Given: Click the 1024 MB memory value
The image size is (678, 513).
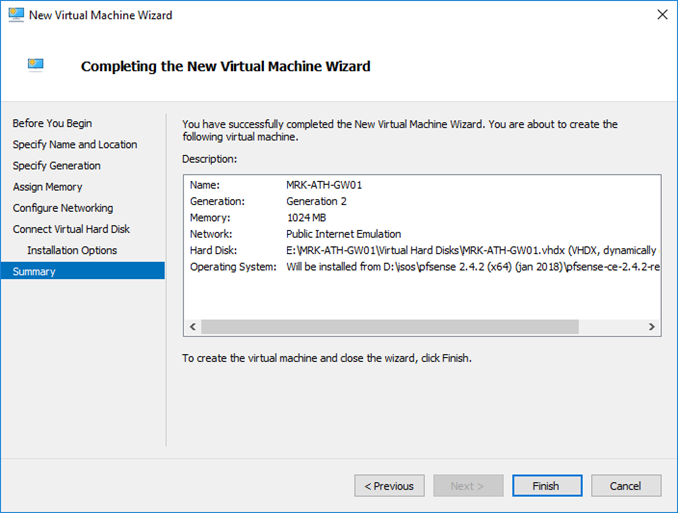Looking at the screenshot, I should click(306, 218).
